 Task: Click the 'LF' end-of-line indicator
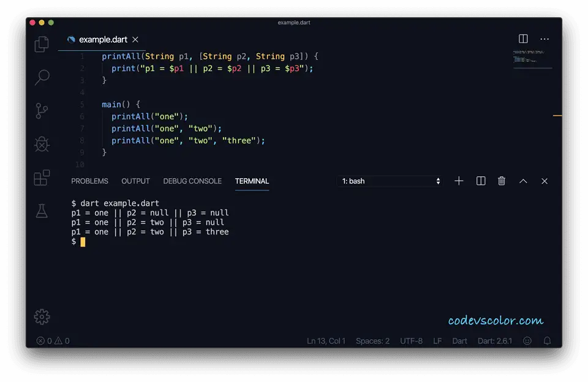tap(437, 341)
